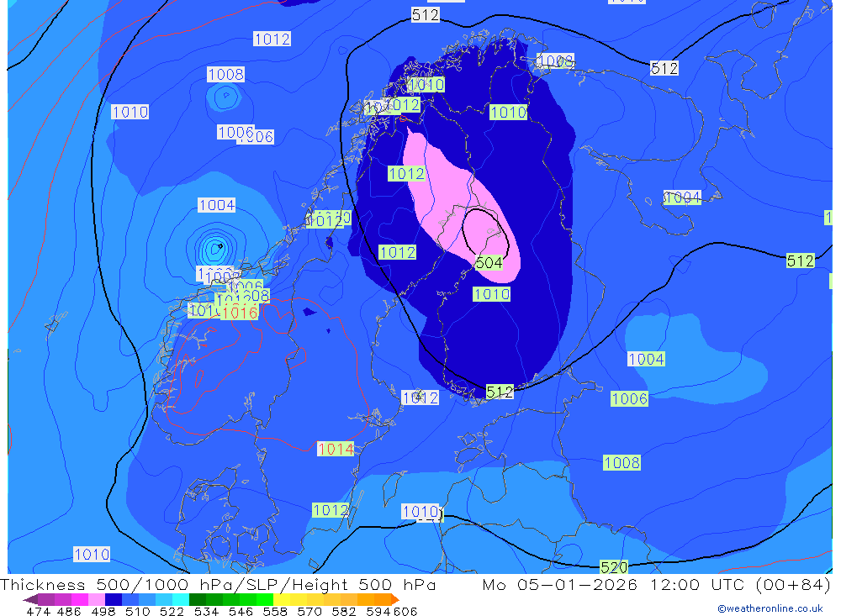The width and height of the screenshot is (841, 616).
Task: Click the orange arrow end of legend
Action: (x=395, y=599)
